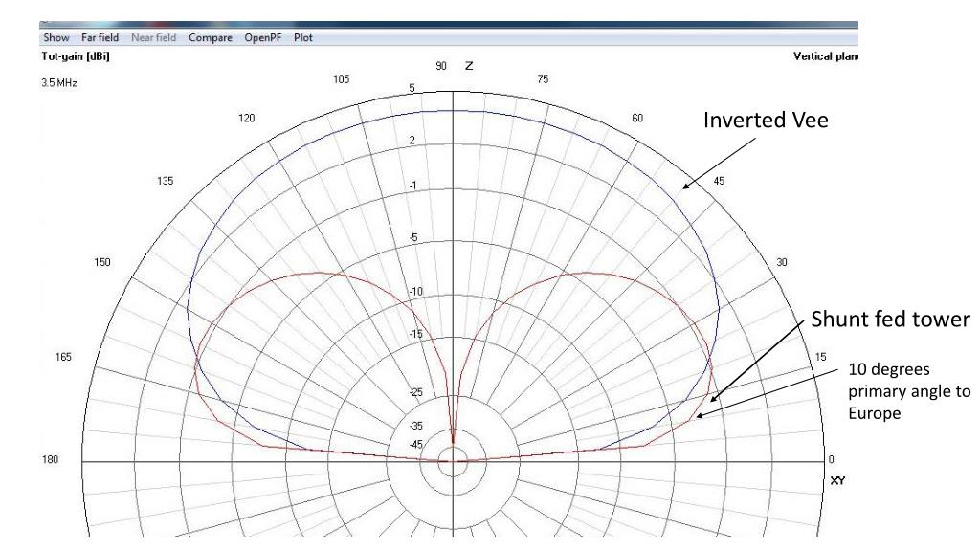The height and width of the screenshot is (551, 980).
Task: Click the -15 dBi ring label
Action: click(416, 334)
